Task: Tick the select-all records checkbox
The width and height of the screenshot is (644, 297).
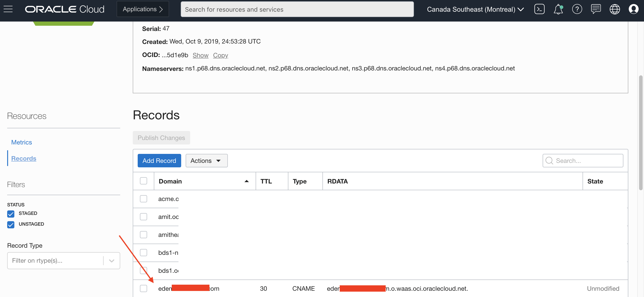Action: 144,181
